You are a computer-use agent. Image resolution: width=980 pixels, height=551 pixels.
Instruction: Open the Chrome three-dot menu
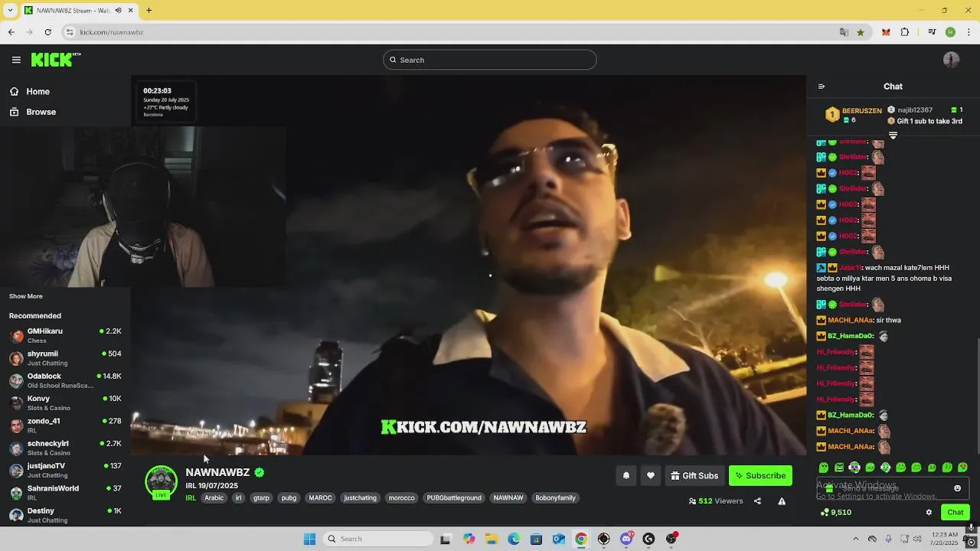(x=969, y=32)
